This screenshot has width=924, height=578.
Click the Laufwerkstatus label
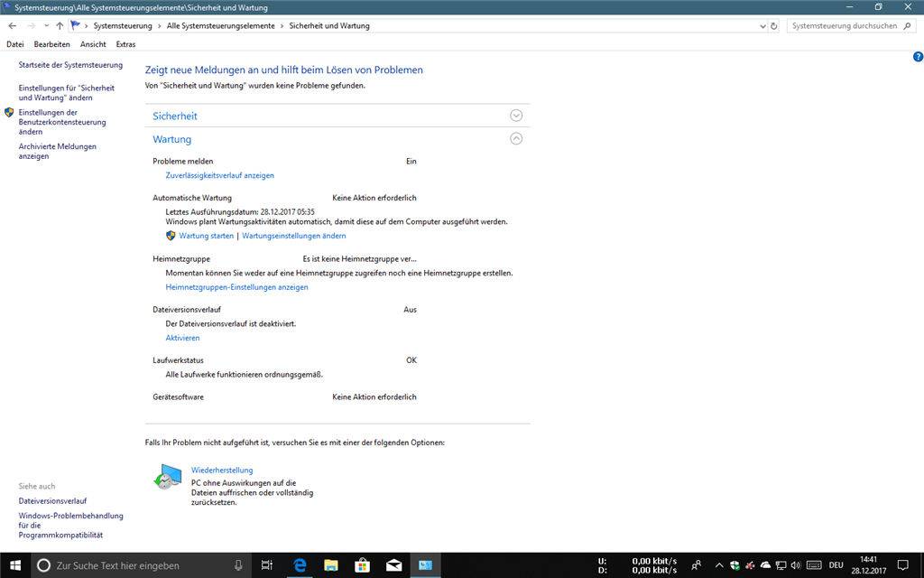[x=178, y=360]
